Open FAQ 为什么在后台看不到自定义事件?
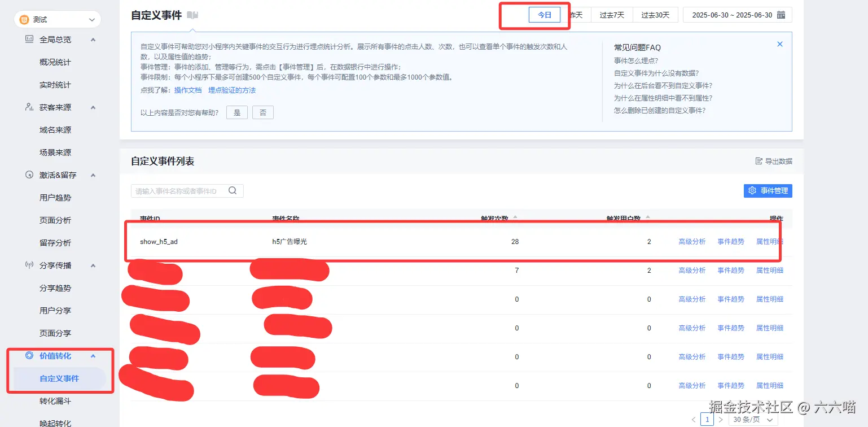Image resolution: width=868 pixels, height=427 pixels. point(663,85)
